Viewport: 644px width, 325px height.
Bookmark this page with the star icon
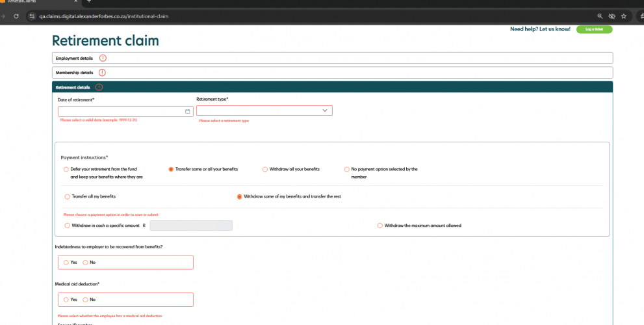(x=624, y=16)
